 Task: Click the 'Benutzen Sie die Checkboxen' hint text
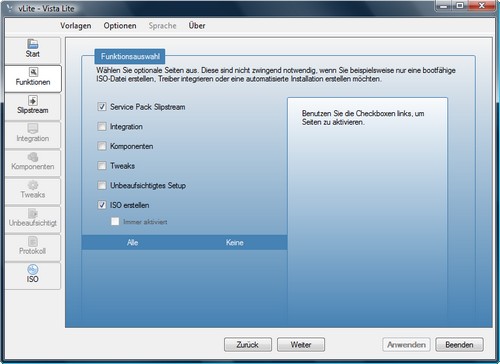tap(363, 118)
